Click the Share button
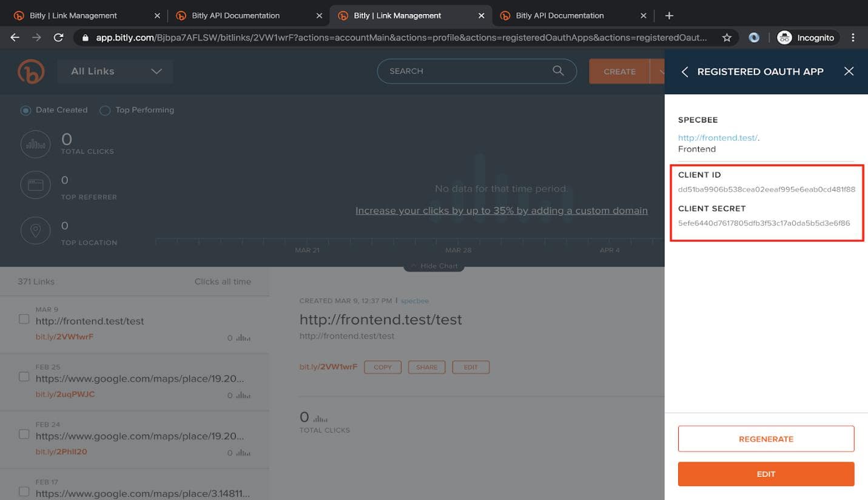 tap(427, 367)
